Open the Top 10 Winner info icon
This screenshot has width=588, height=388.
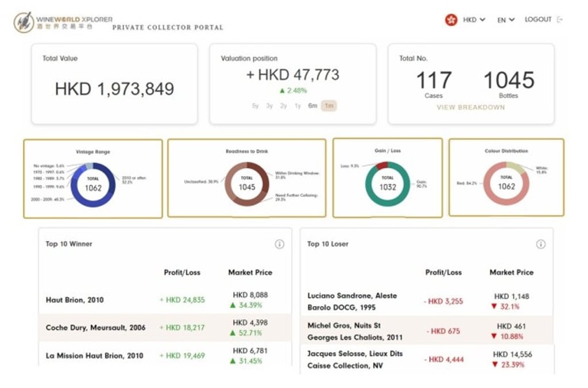(x=280, y=244)
